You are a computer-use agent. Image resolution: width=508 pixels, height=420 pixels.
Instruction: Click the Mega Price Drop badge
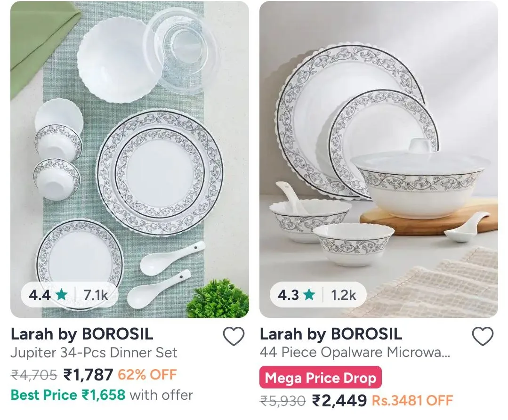tap(321, 377)
